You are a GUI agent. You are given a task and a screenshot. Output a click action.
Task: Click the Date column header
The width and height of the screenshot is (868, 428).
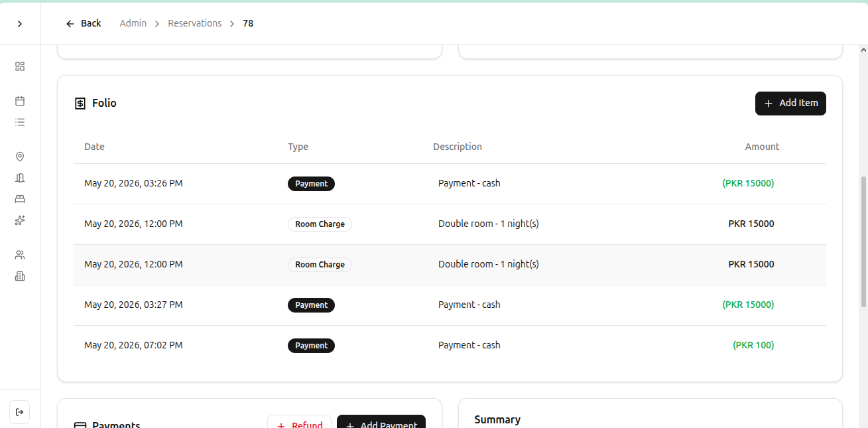click(x=94, y=147)
